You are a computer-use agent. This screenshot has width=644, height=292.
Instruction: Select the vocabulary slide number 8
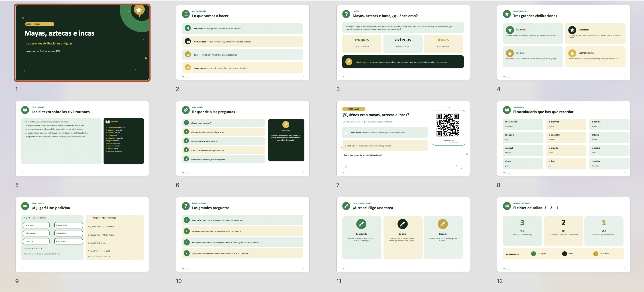[x=563, y=139]
